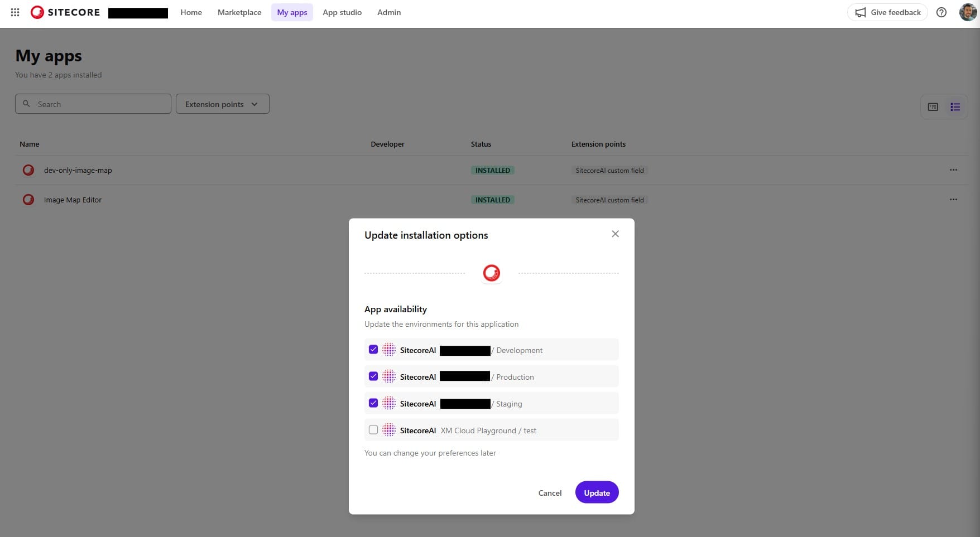Open more options for Image Map Editor
This screenshot has height=537, width=980.
[953, 200]
